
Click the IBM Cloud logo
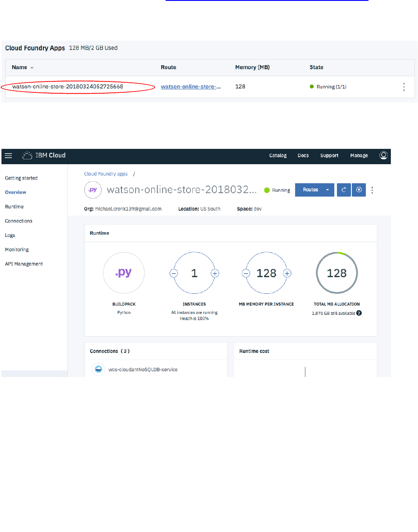click(x=44, y=155)
